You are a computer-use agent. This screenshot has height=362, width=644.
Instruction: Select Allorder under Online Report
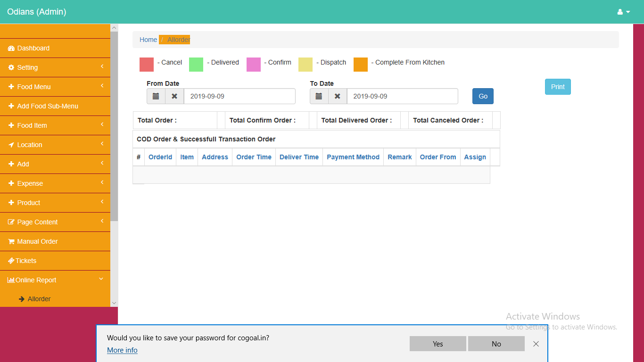(x=39, y=299)
